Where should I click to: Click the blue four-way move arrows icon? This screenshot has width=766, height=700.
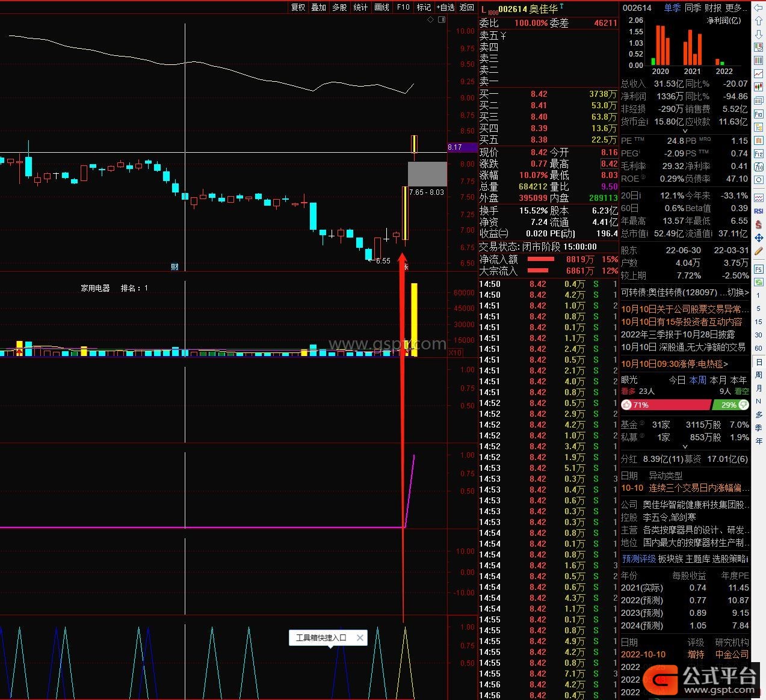[759, 238]
